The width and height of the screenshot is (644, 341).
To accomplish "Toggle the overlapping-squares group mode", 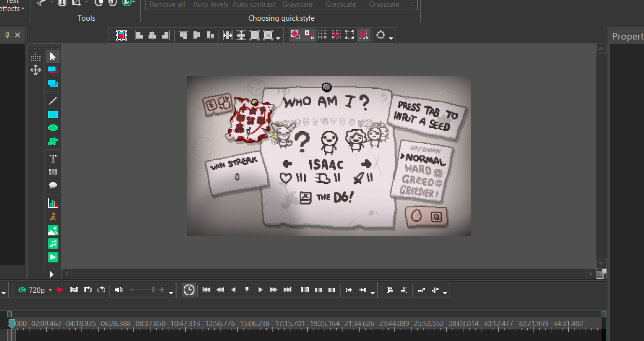I will click(296, 35).
